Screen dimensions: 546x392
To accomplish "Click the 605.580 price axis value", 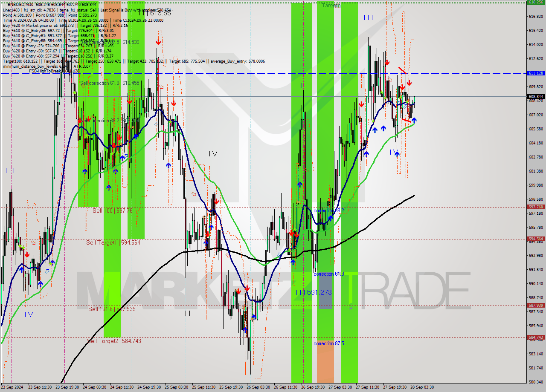I will coord(536,129).
